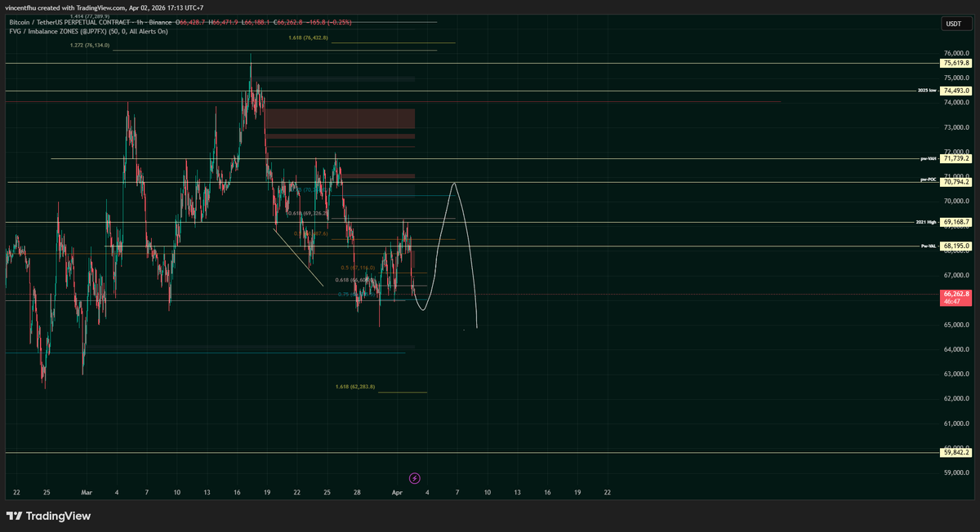Screen dimensions: 980x532
Task: Click the 28 date tick on time axis
Action: [358, 493]
